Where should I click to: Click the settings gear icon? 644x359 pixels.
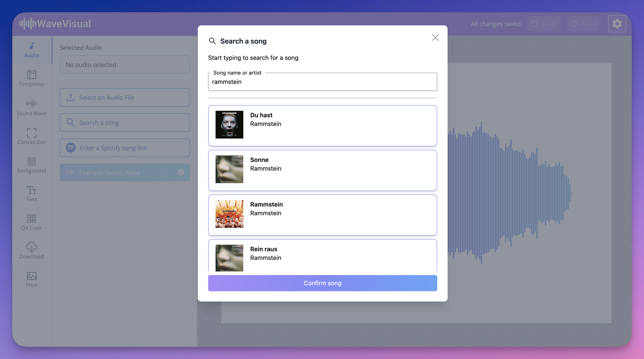click(x=617, y=24)
